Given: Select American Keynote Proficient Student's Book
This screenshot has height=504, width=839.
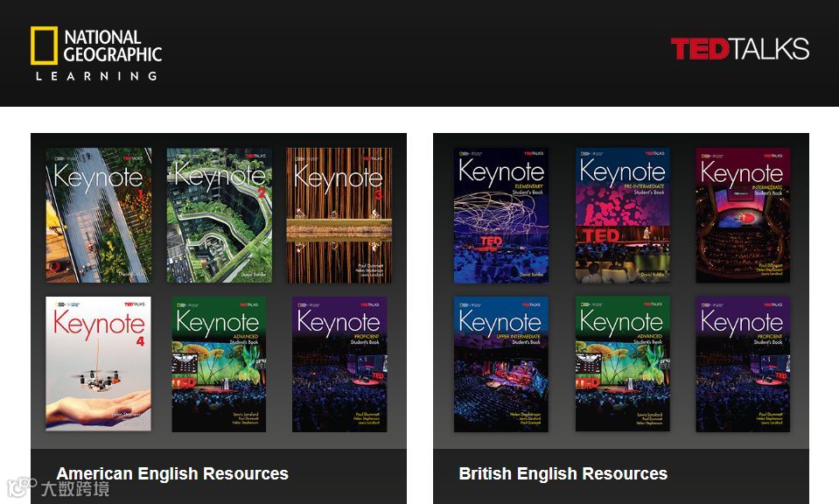Looking at the screenshot, I should pos(339,364).
